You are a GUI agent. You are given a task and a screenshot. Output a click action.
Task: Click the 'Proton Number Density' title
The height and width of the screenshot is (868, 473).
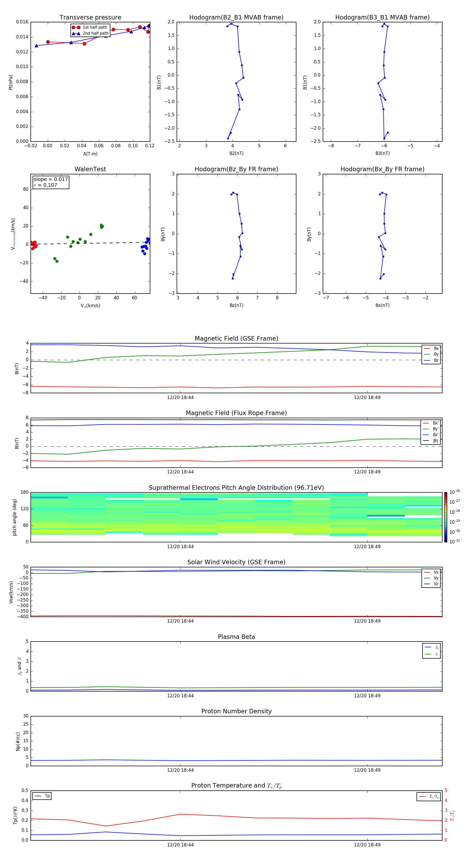236,711
